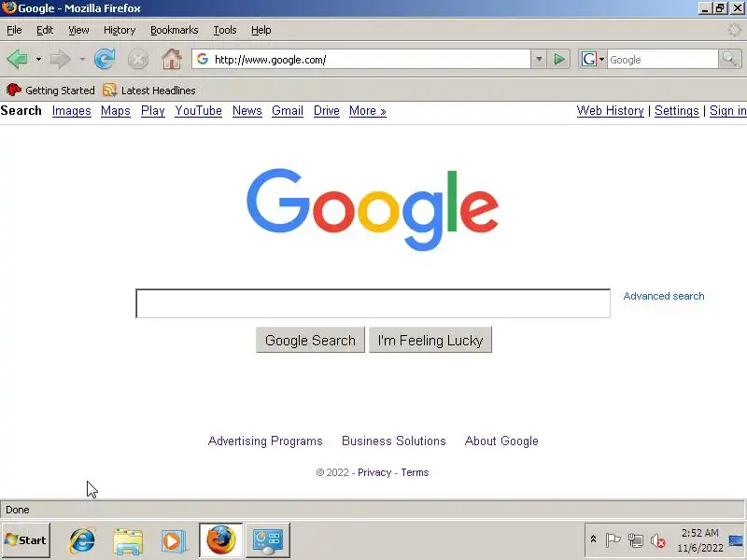Viewport: 747px width, 560px height.
Task: Launch Windows Media Player from taskbar
Action: click(173, 540)
